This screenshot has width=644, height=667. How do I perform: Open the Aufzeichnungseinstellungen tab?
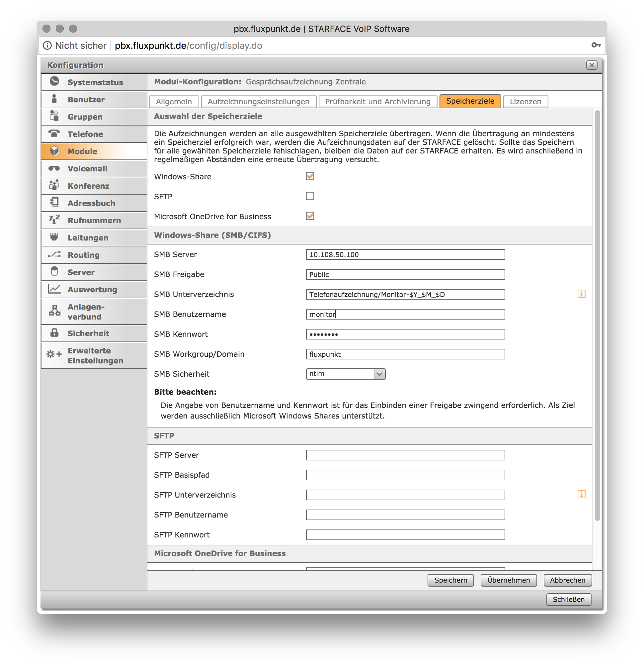[x=259, y=101]
